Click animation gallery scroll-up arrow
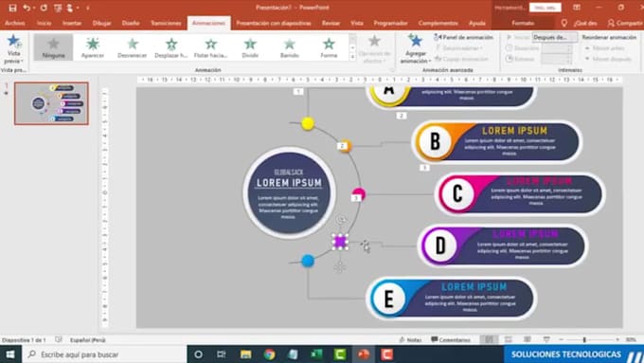Screen dimensions: 644x363 (353, 39)
